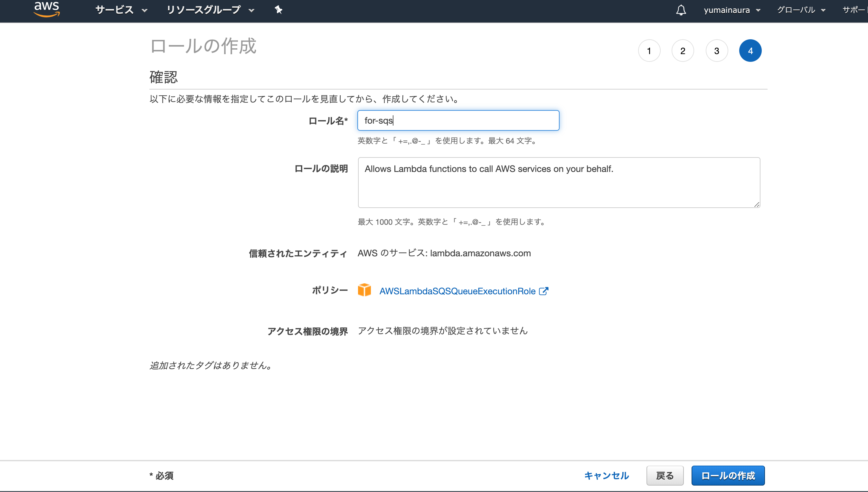Click the アクセス権限の境界 label
This screenshot has width=868, height=492.
pos(307,331)
